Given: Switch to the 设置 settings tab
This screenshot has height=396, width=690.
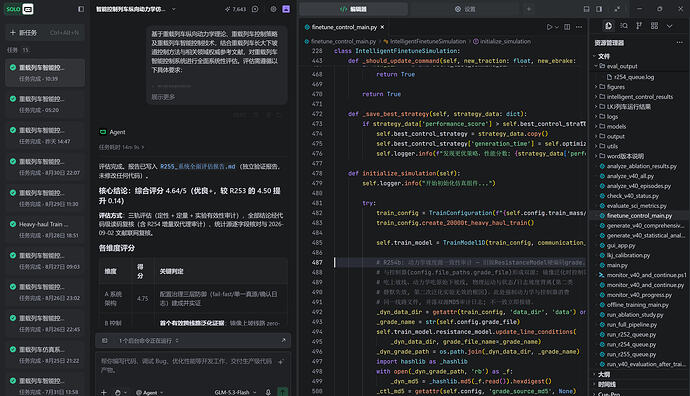Looking at the screenshot, I should (465, 9).
